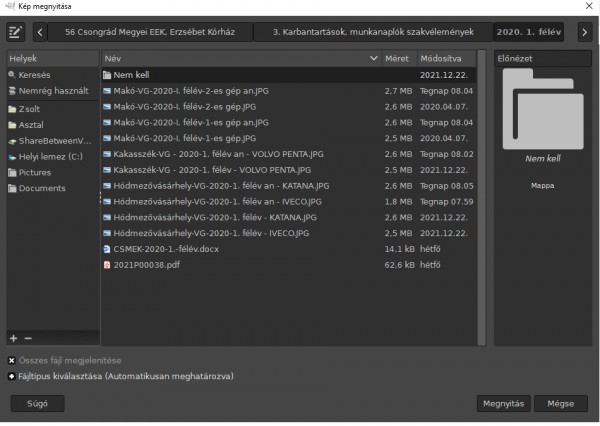This screenshot has width=600, height=426.
Task: Expand Fájltípus kiválasztása section
Action: point(11,376)
